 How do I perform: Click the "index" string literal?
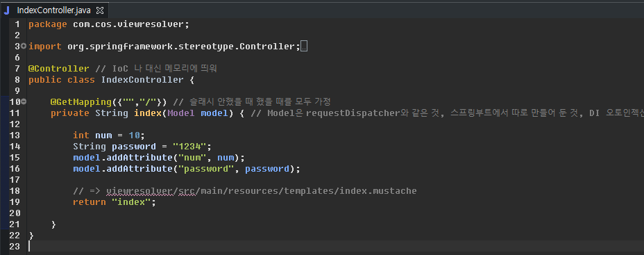pos(131,202)
